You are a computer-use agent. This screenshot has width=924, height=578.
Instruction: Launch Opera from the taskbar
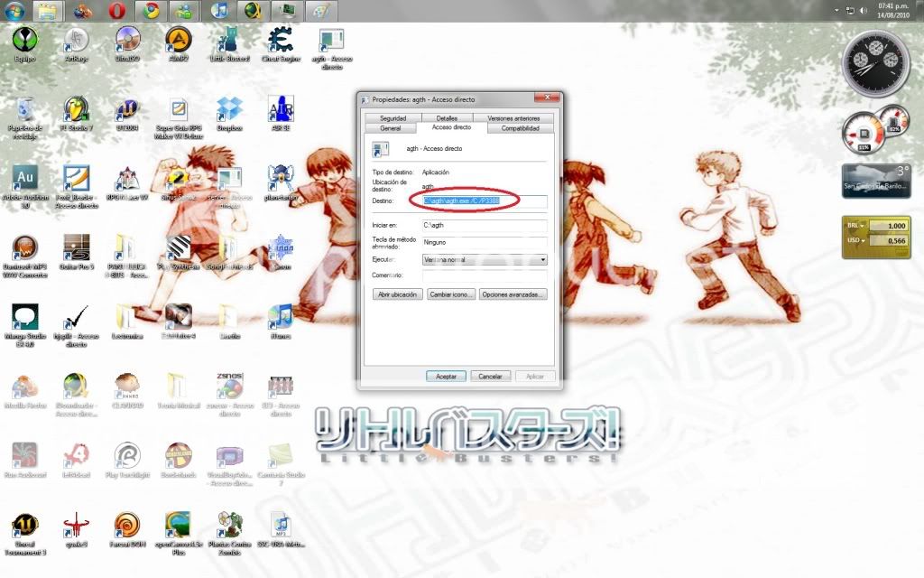116,11
